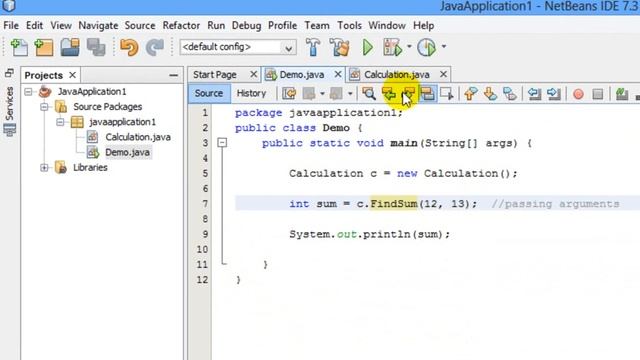Viewport: 640px width, 360px height.
Task: Switch to the Start Page tab
Action: [215, 75]
